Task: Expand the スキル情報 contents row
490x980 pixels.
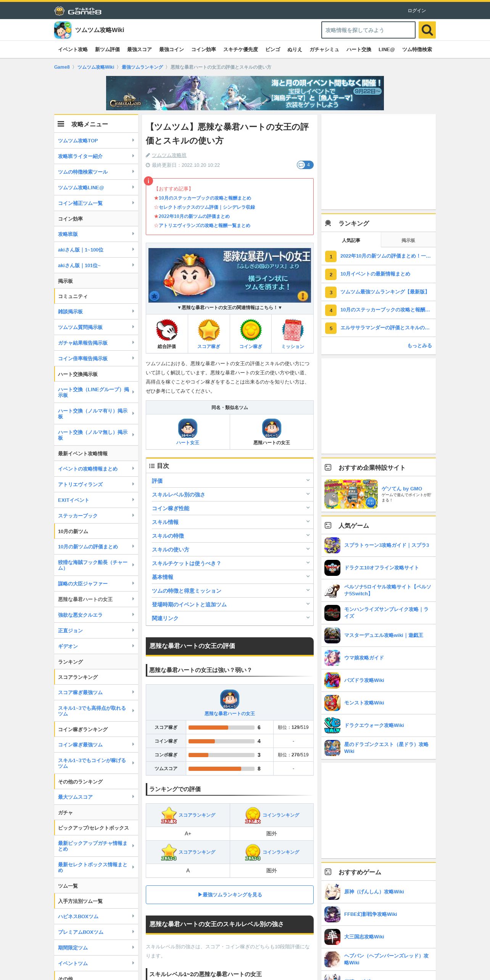Action: point(230,522)
